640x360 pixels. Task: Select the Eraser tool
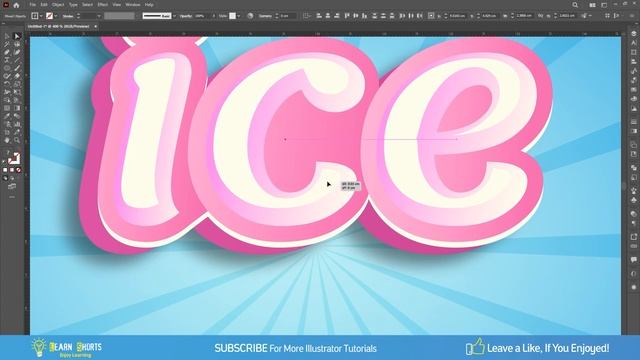(17, 76)
